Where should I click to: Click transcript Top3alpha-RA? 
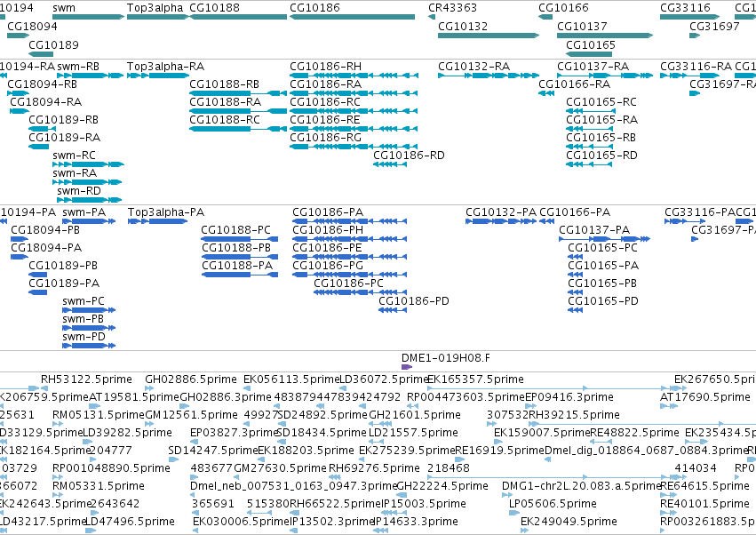157,76
